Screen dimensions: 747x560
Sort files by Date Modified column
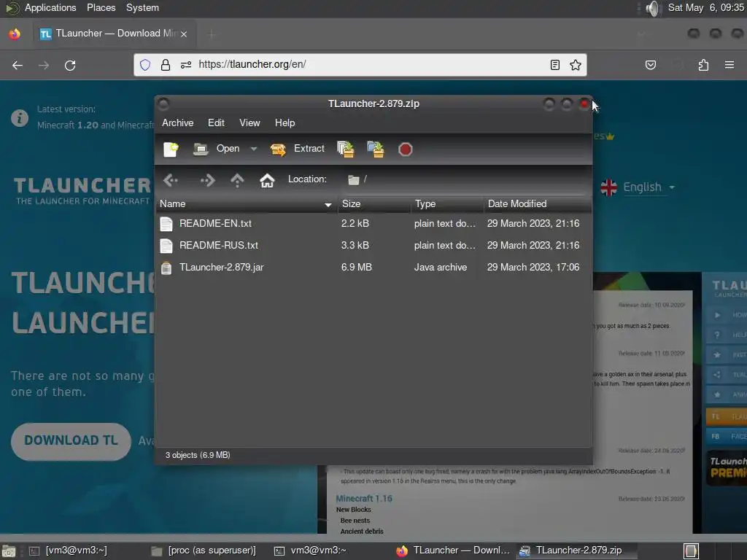click(538, 204)
